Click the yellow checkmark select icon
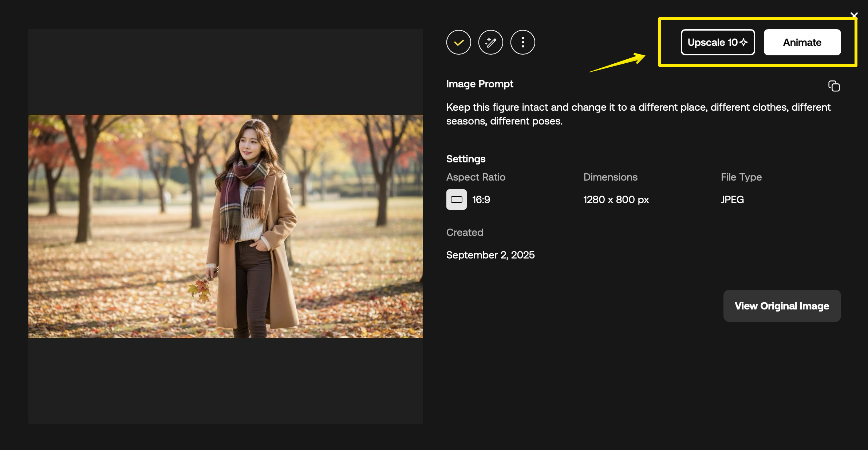Screen dimensions: 868x450 [458, 42]
